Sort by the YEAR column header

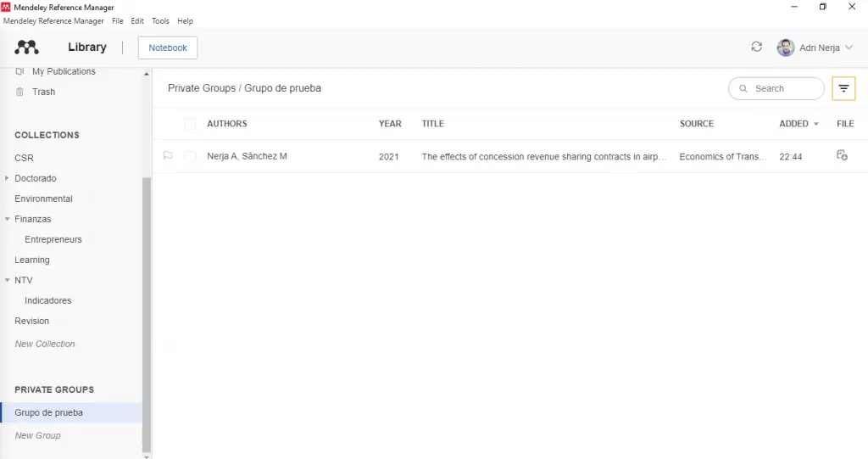[x=390, y=124]
